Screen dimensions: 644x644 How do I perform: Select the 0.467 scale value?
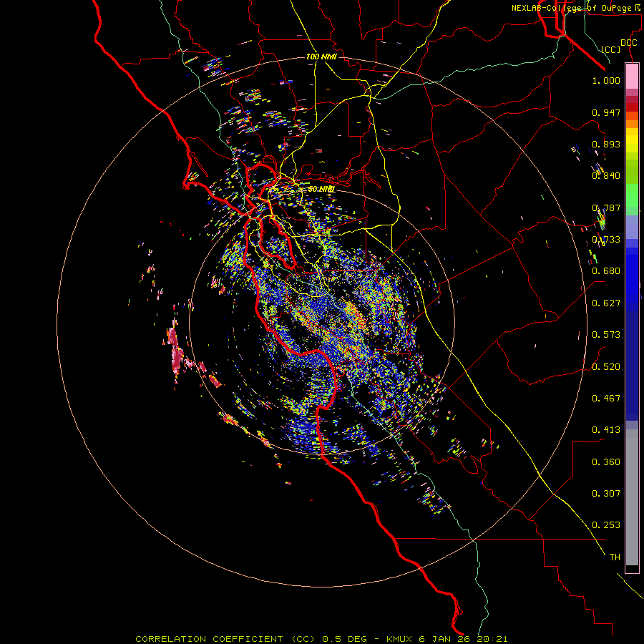pyautogui.click(x=606, y=399)
